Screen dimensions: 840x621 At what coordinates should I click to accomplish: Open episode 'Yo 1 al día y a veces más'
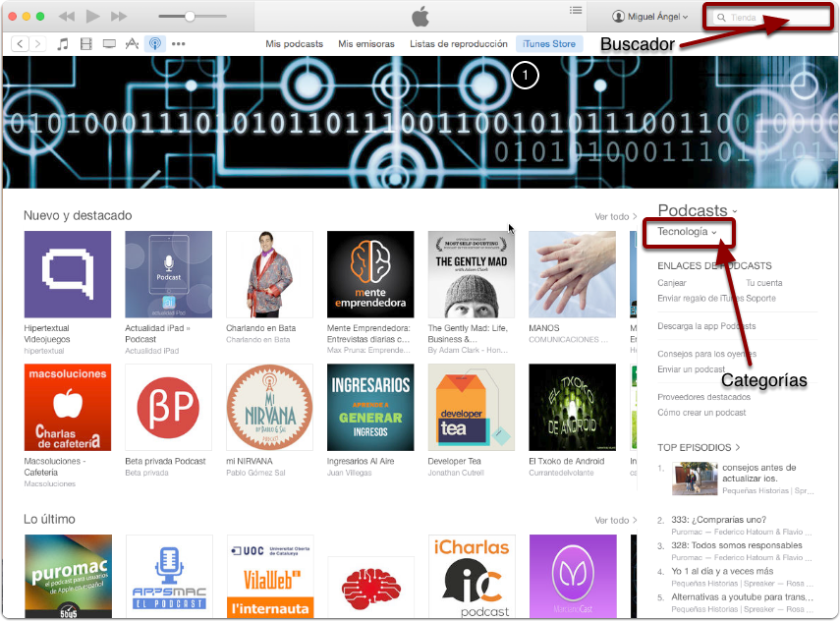[x=722, y=571]
